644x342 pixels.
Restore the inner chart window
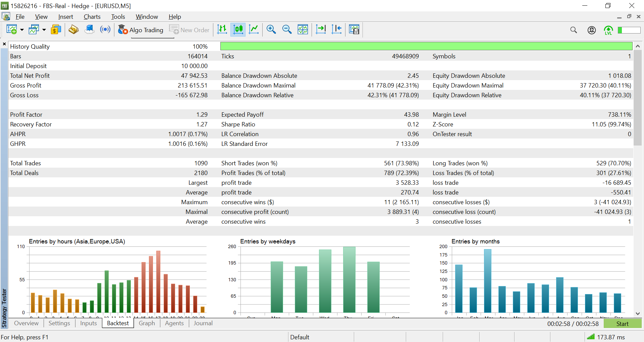[629, 16]
